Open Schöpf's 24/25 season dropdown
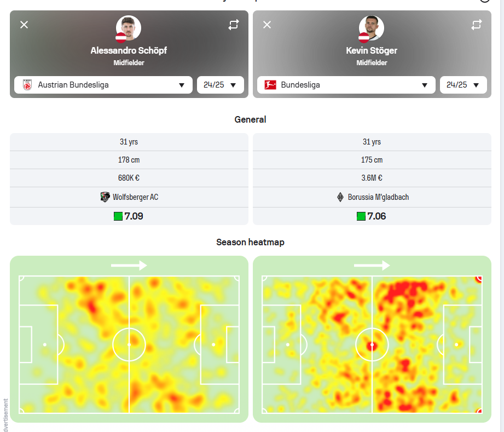The height and width of the screenshot is (432, 504). point(221,85)
